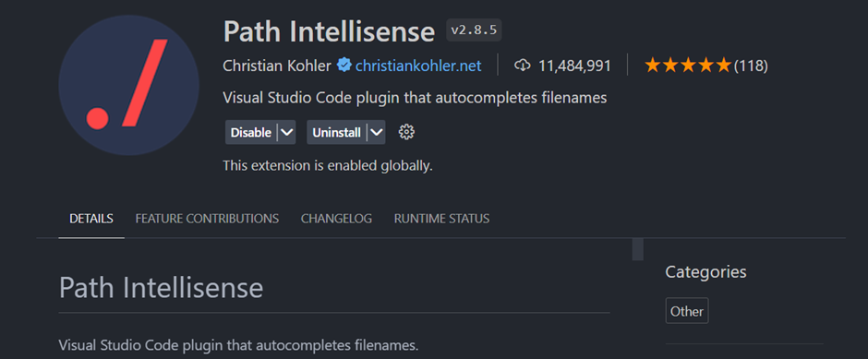The image size is (868, 359).
Task: Click the (118) review count
Action: 751,66
